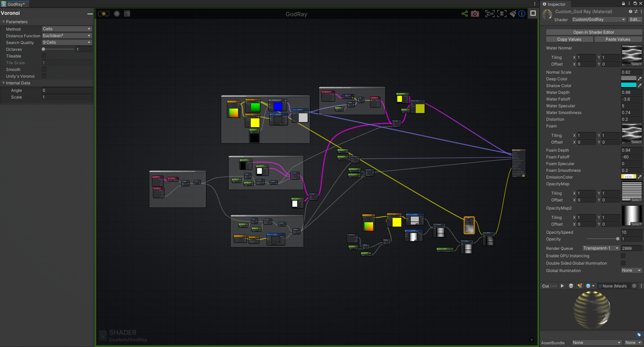Click the material preset sliders icon
644x347 pixels.
[x=636, y=11]
